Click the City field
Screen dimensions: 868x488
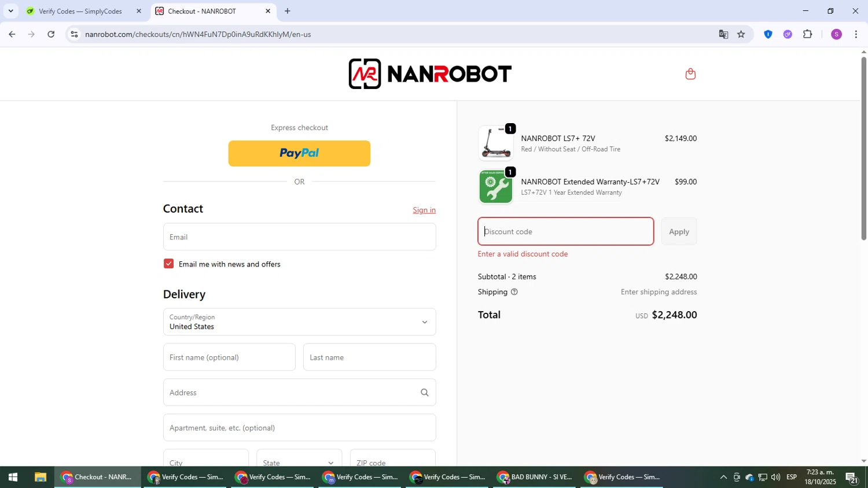click(205, 458)
